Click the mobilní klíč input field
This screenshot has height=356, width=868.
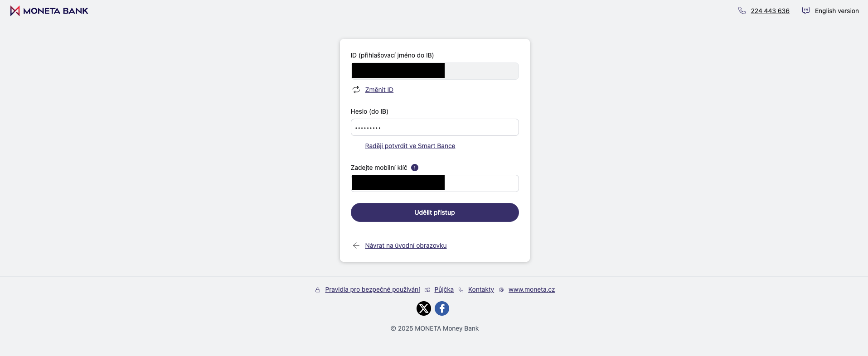(x=480, y=183)
